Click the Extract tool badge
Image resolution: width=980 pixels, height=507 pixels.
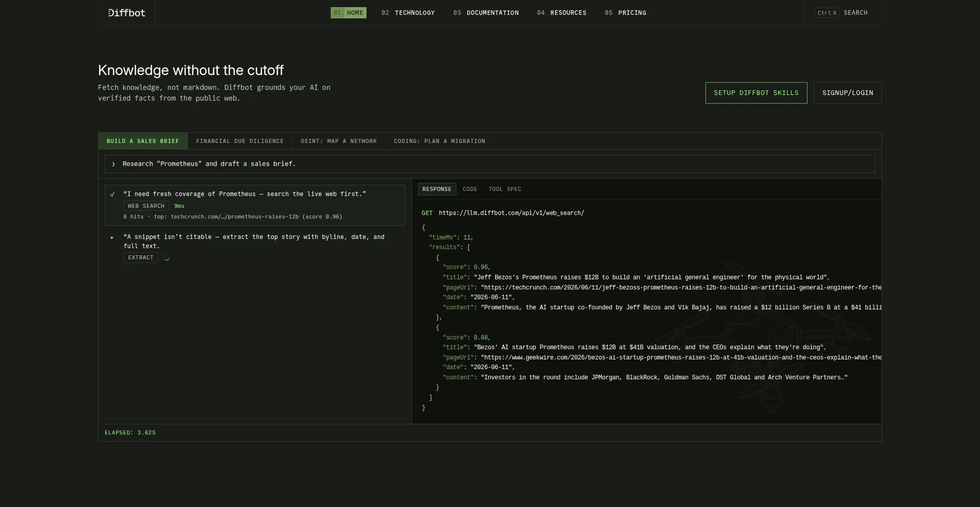point(141,258)
